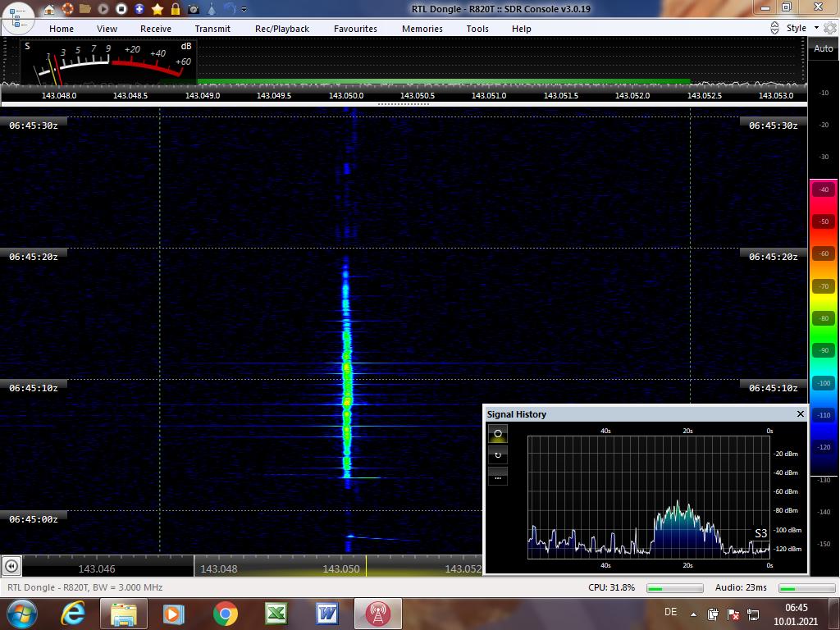
Task: Click the Home house icon in quick access toolbar
Action: point(48,9)
